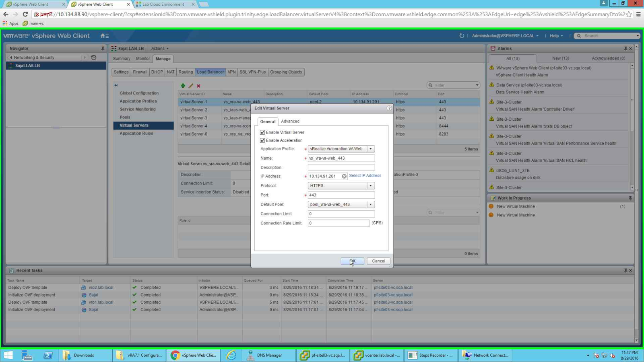644x362 pixels.
Task: Open the SSL VPN-Plus tab
Action: pyautogui.click(x=252, y=72)
